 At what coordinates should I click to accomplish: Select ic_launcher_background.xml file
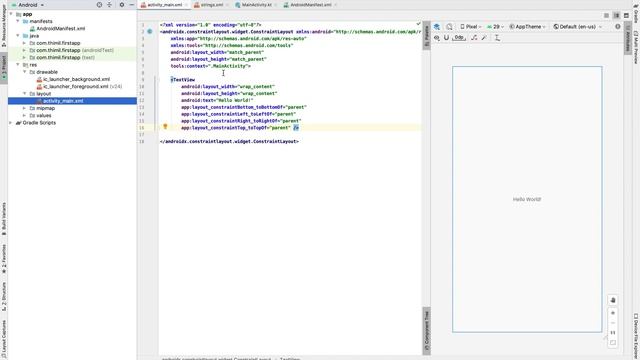(x=76, y=79)
